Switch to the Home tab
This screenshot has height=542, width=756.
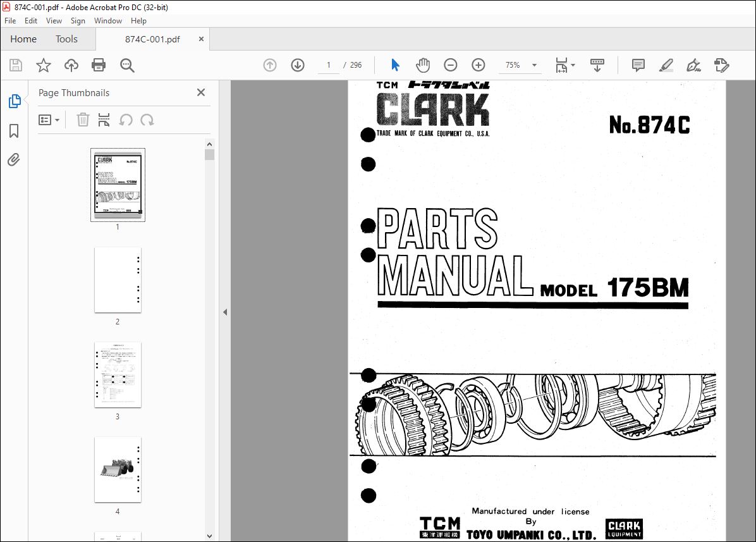23,39
